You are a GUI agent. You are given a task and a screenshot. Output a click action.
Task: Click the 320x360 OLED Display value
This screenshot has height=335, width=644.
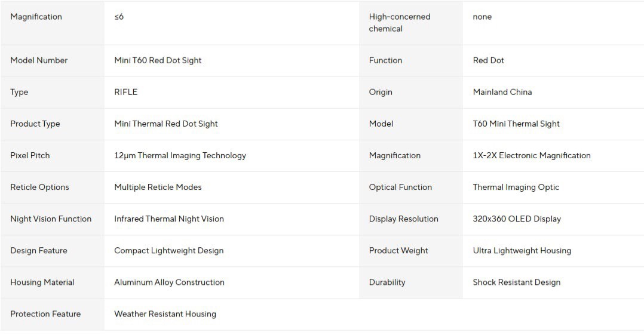[517, 219]
